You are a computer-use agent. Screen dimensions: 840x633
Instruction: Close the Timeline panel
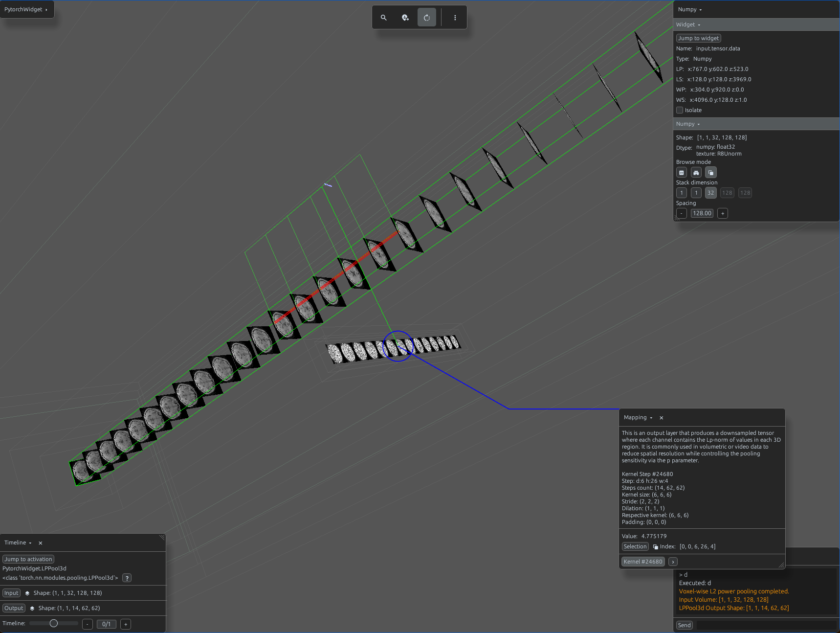click(x=41, y=543)
